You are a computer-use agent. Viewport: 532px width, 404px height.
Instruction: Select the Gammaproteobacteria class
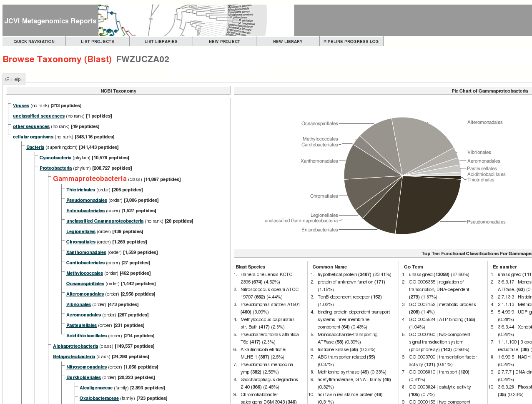click(89, 178)
